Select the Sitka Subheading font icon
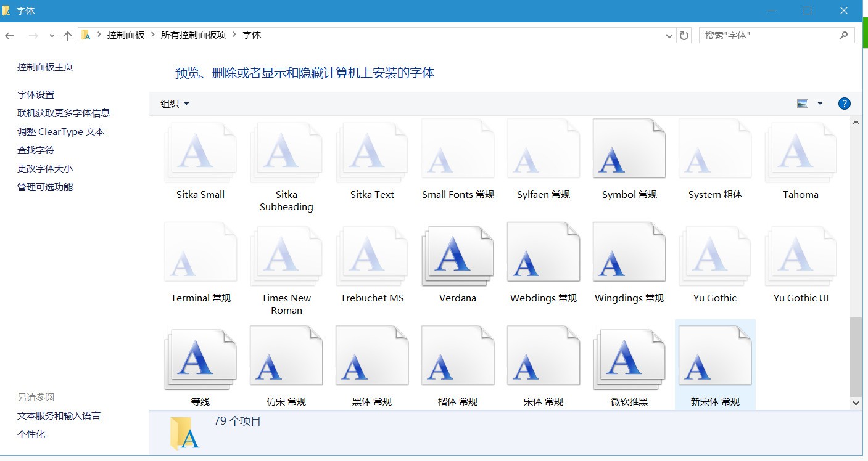868x461 pixels. tap(286, 152)
